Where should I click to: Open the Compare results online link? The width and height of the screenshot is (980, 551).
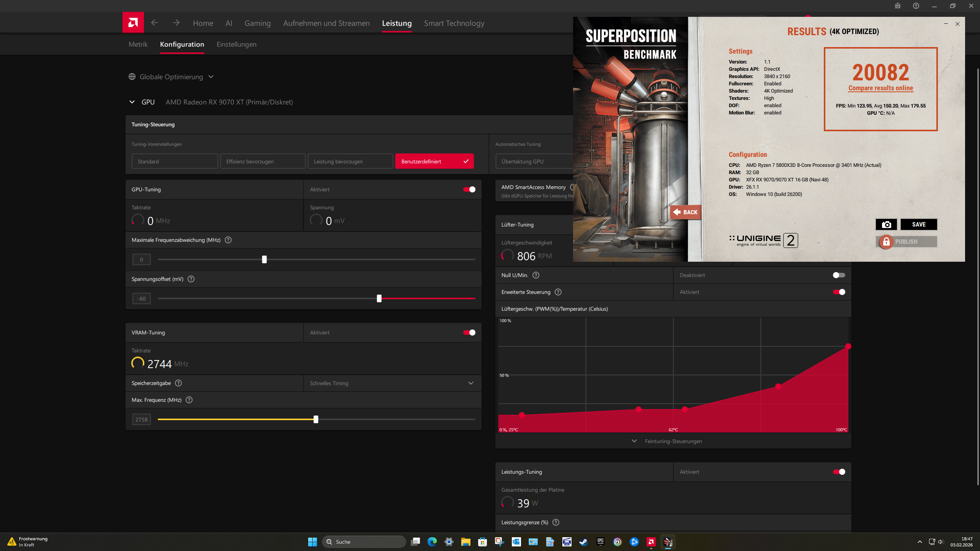(880, 88)
